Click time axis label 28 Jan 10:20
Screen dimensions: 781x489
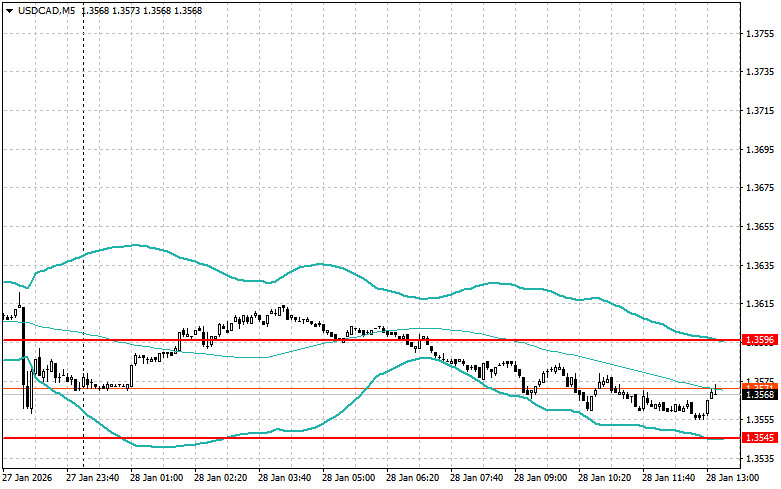(605, 478)
